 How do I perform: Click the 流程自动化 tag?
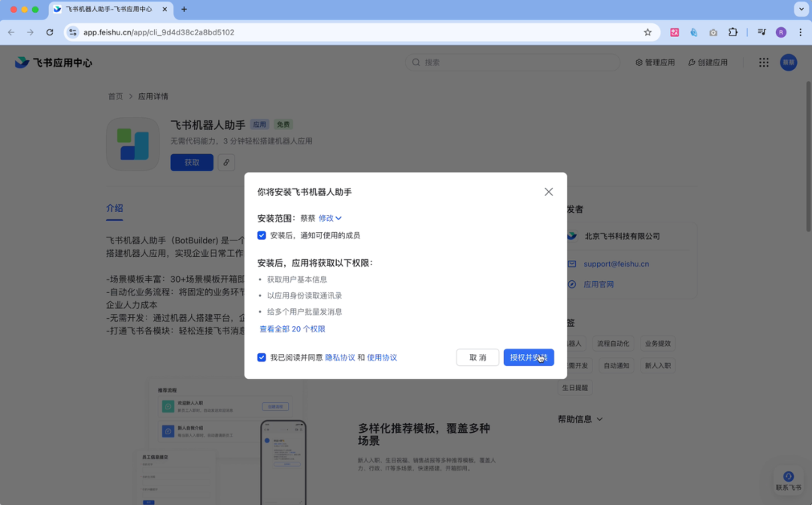[x=614, y=343]
